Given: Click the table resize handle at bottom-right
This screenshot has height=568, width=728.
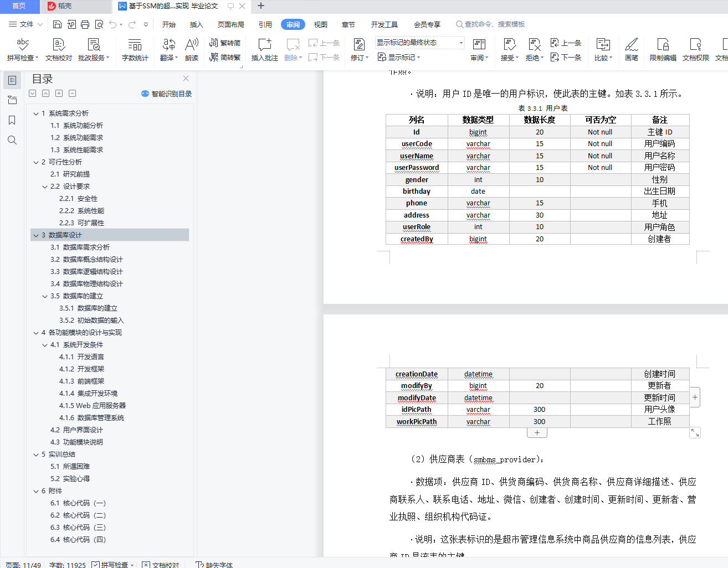Looking at the screenshot, I should [x=695, y=433].
